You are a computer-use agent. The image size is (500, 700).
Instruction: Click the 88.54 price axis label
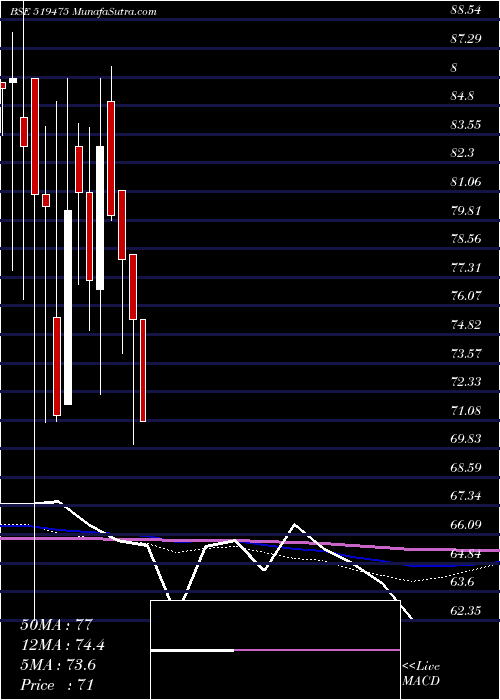466,10
